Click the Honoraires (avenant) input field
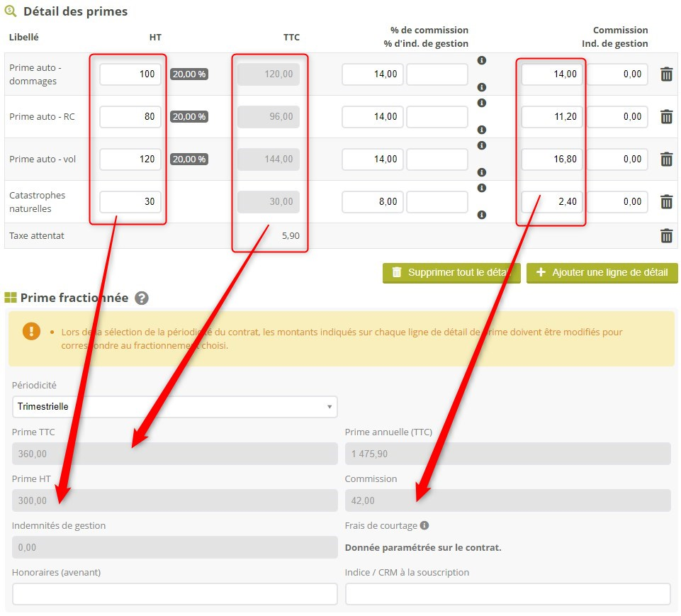This screenshot has width=681, height=616. pos(174,594)
